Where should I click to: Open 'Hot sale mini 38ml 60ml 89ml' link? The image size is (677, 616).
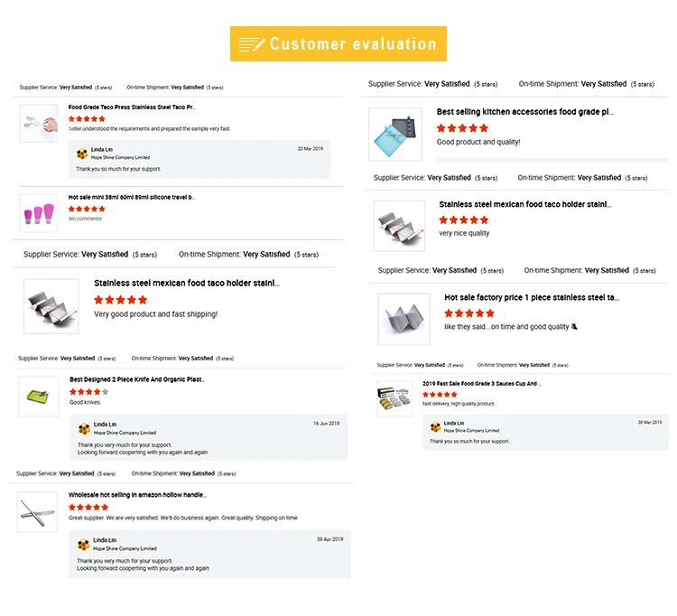coord(131,197)
